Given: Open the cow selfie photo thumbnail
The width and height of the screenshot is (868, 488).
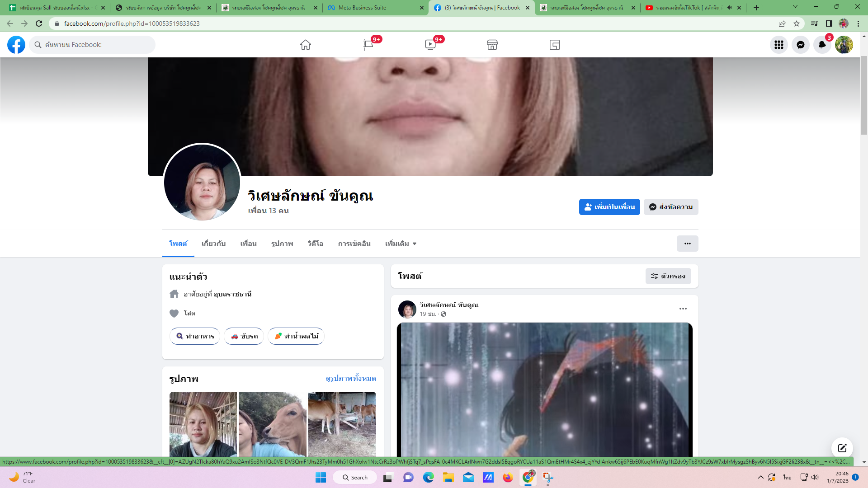Looking at the screenshot, I should (273, 424).
